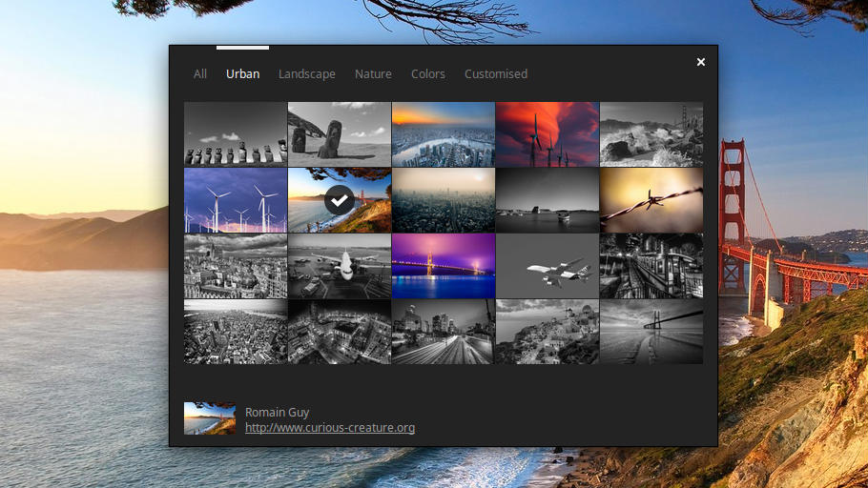
Task: Switch to the All tab
Action: click(x=200, y=74)
